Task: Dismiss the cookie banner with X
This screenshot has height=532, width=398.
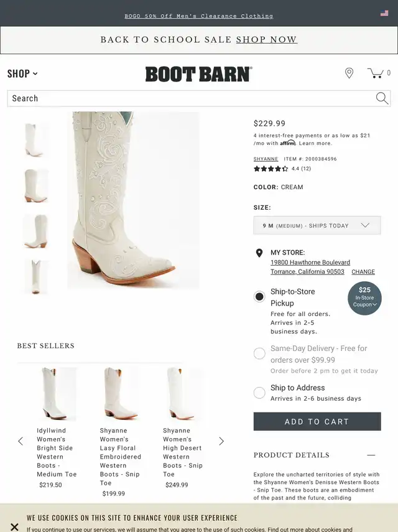Action: click(x=14, y=527)
